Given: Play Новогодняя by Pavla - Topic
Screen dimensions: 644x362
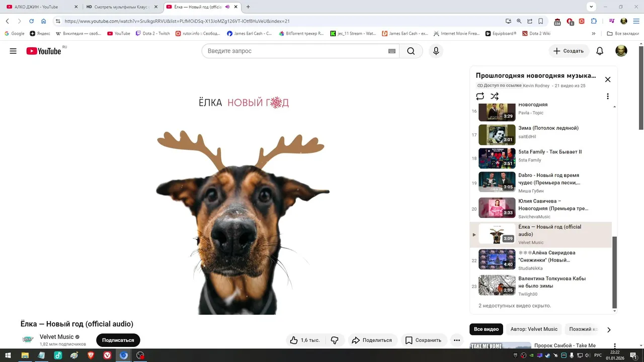Looking at the screenshot, I should (541, 112).
